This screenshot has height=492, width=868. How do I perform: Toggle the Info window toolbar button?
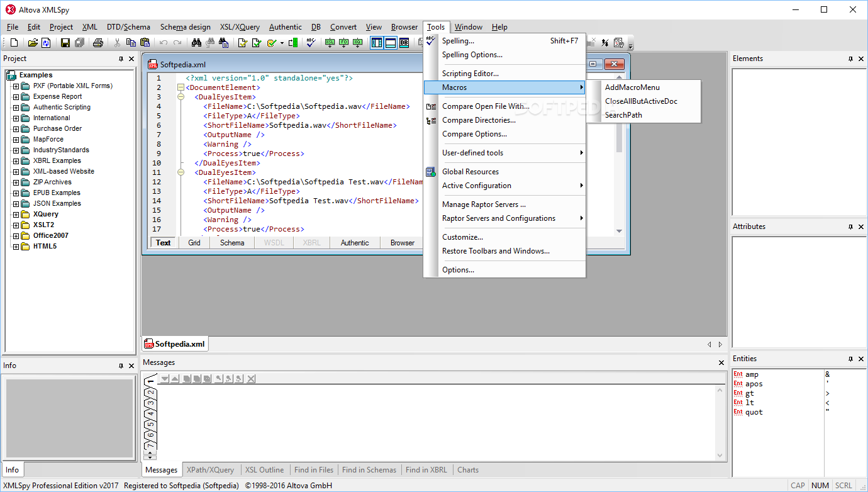click(390, 43)
